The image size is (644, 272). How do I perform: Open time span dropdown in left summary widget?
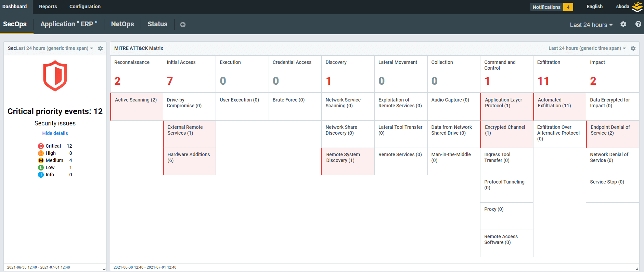click(55, 49)
